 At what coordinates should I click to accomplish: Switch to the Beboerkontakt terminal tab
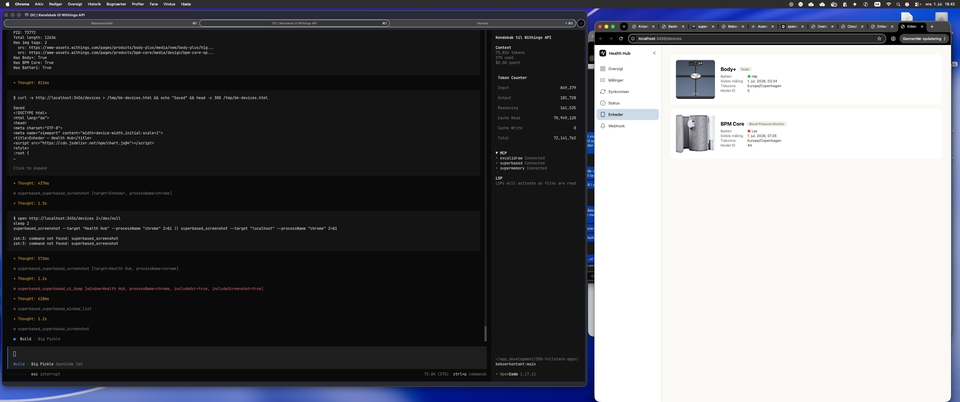(x=101, y=23)
